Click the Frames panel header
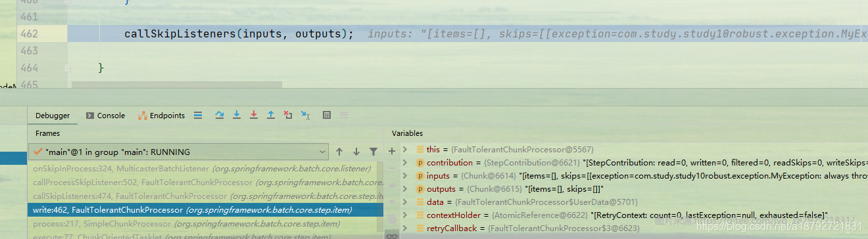 pyautogui.click(x=47, y=133)
